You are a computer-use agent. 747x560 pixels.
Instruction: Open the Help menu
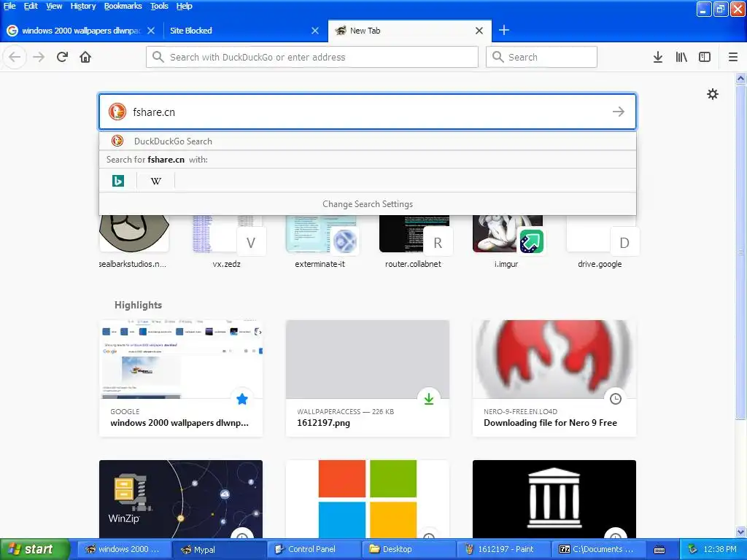(184, 6)
